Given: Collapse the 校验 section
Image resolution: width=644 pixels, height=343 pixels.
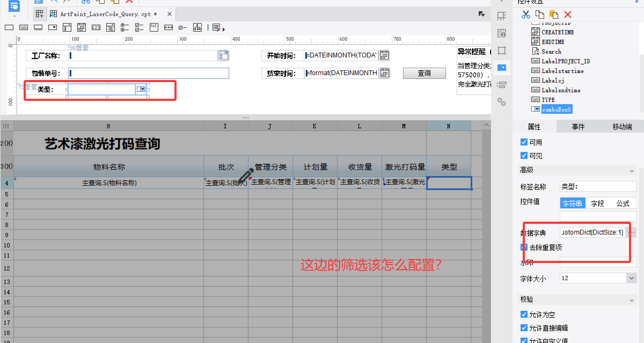Looking at the screenshot, I should click(632, 300).
